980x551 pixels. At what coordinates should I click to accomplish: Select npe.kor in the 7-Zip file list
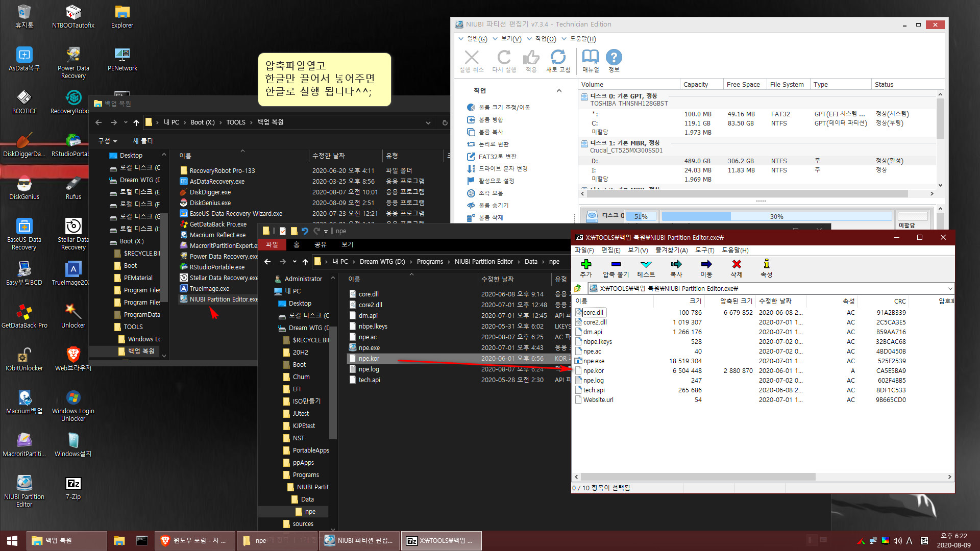[x=594, y=371]
